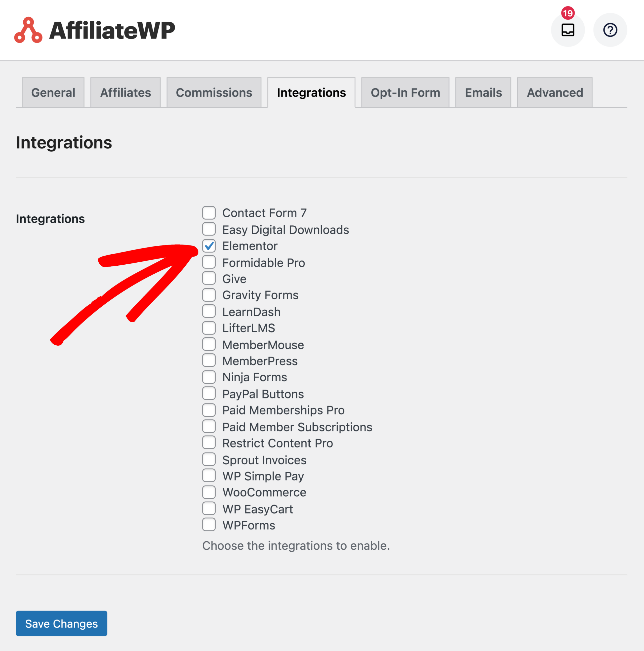This screenshot has width=644, height=651.
Task: Open the Opt-In Form tab
Action: (406, 93)
